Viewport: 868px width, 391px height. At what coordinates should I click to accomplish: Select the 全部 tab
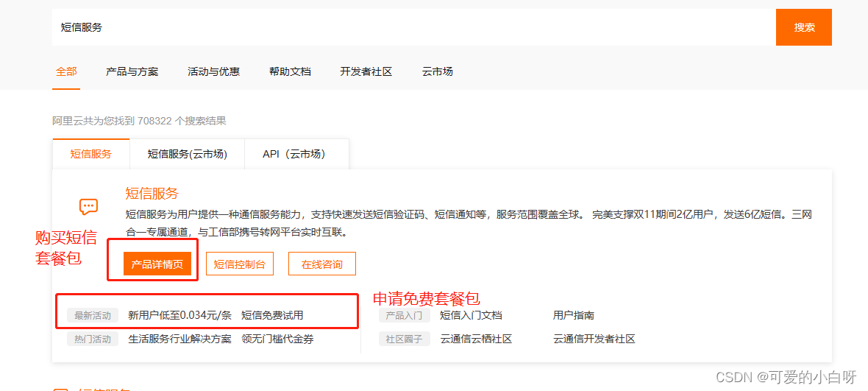click(x=66, y=71)
